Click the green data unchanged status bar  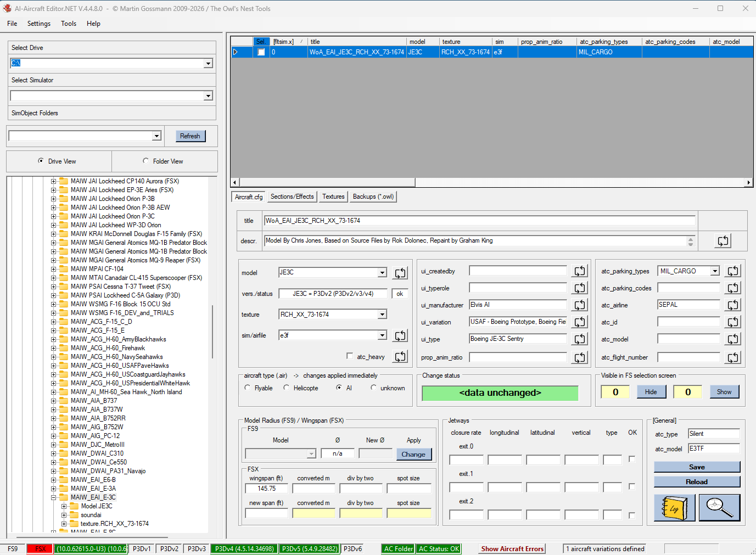tap(500, 393)
